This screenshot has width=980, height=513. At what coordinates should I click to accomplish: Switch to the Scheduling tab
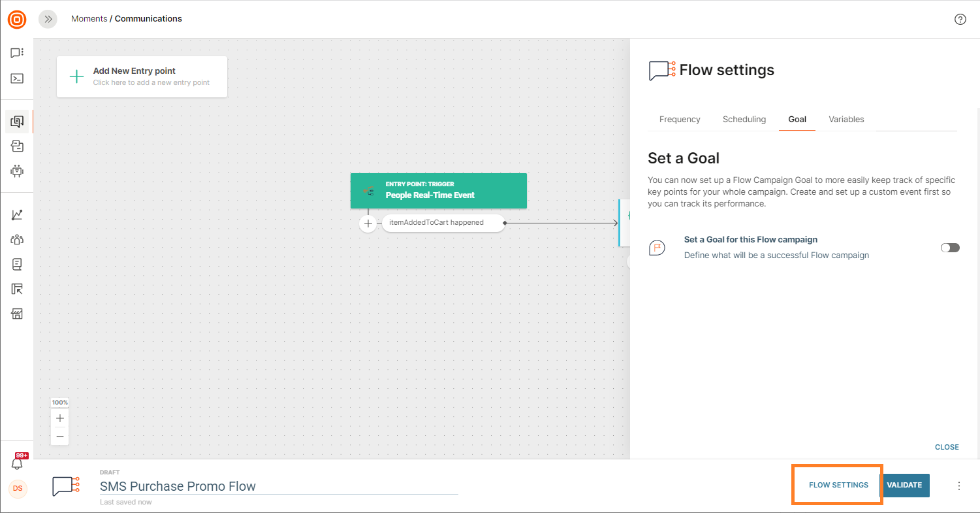[744, 120]
